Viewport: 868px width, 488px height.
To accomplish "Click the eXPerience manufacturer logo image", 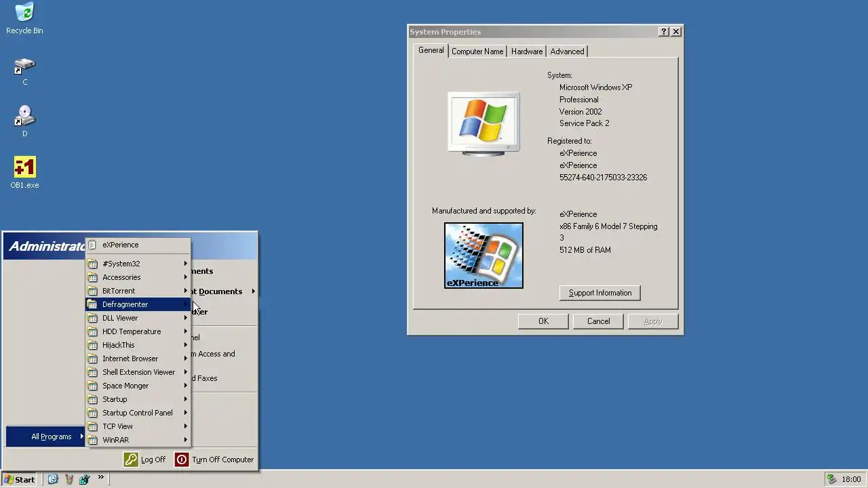I will tap(484, 256).
